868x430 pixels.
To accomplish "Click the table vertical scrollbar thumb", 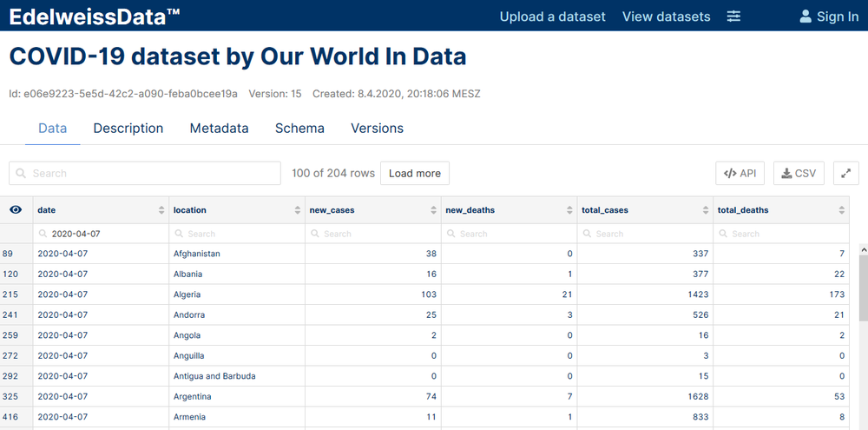I will (863, 288).
